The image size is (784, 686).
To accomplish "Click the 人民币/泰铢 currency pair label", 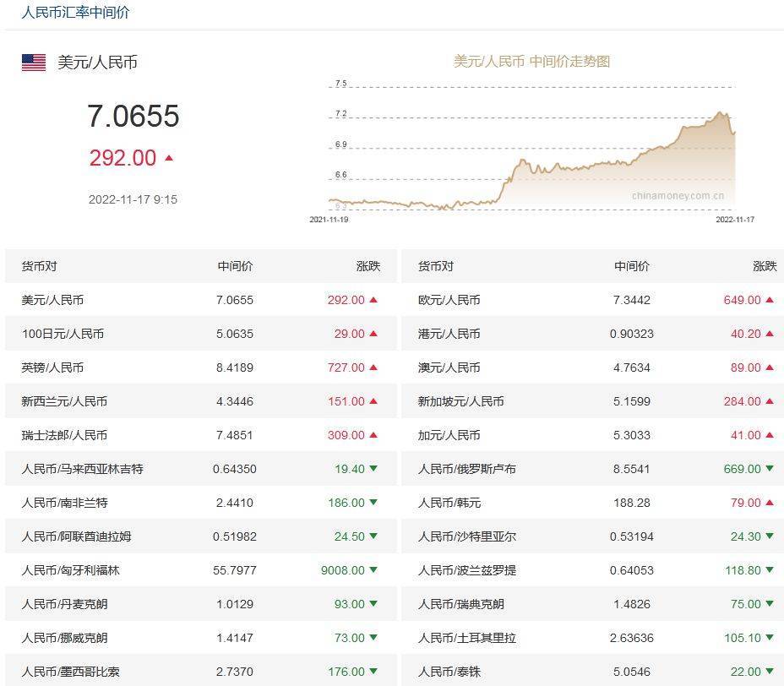I will coord(449,671).
